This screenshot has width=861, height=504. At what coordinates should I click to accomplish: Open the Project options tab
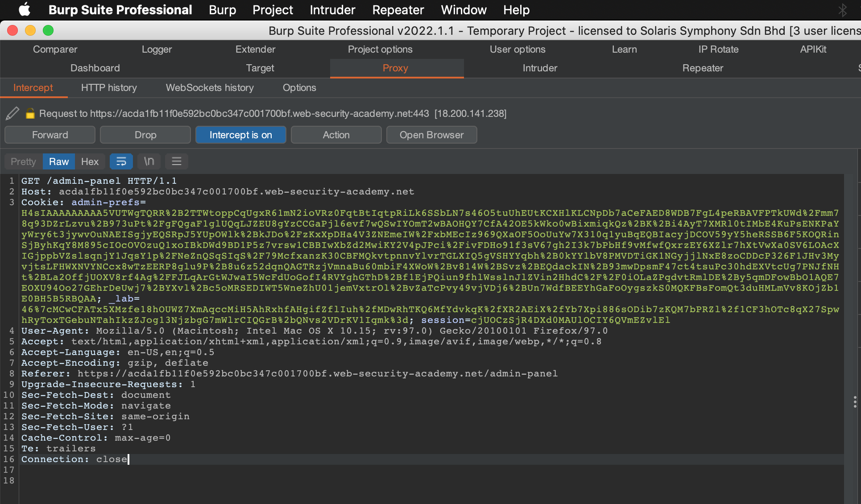point(380,50)
